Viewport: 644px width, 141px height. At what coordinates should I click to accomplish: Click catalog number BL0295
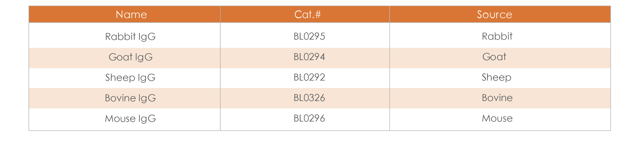coord(309,36)
